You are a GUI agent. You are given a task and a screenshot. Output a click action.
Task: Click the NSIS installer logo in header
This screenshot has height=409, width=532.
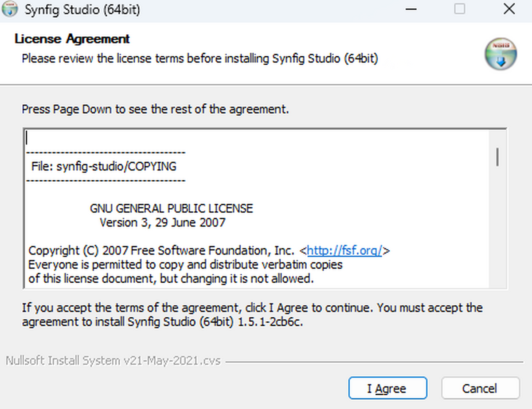pos(501,55)
